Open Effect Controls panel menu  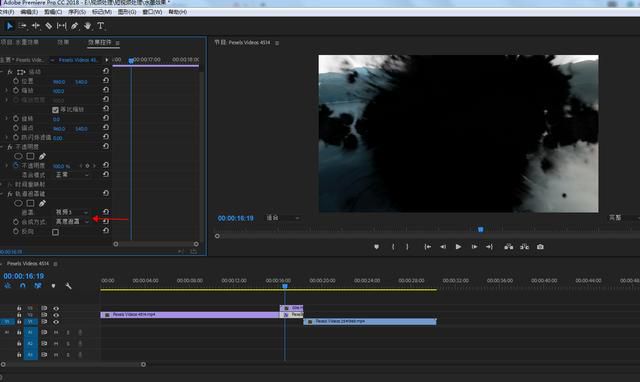118,43
